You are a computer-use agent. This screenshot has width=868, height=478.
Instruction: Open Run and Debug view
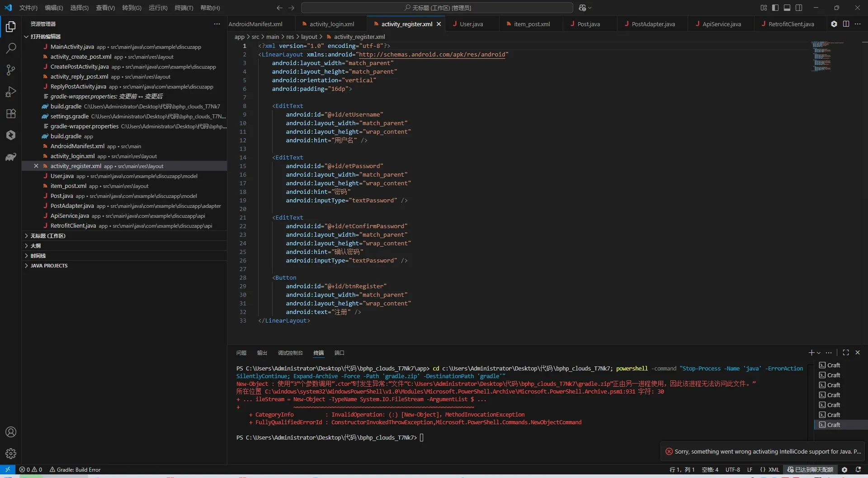11,92
